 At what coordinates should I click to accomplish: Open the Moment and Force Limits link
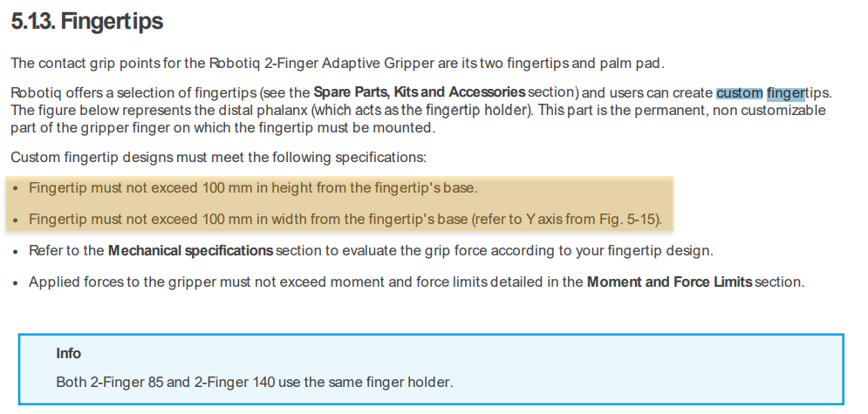click(x=669, y=282)
